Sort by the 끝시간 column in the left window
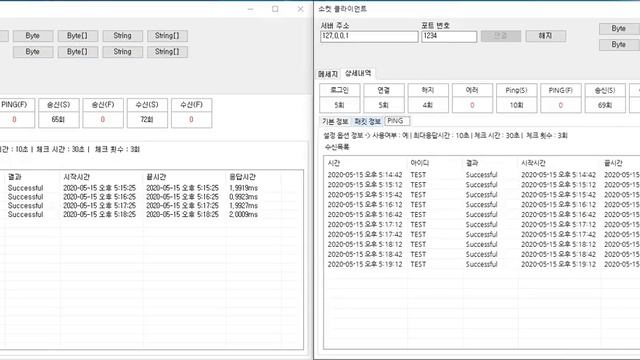 pos(184,177)
